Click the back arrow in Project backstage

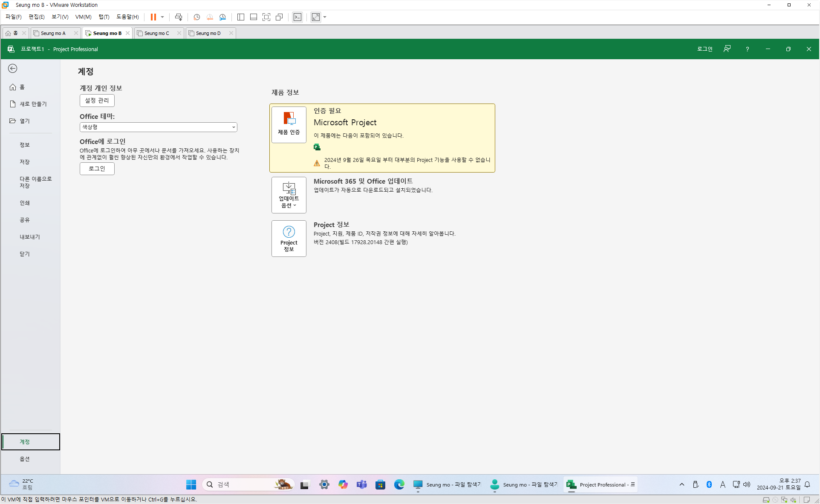pyautogui.click(x=13, y=69)
